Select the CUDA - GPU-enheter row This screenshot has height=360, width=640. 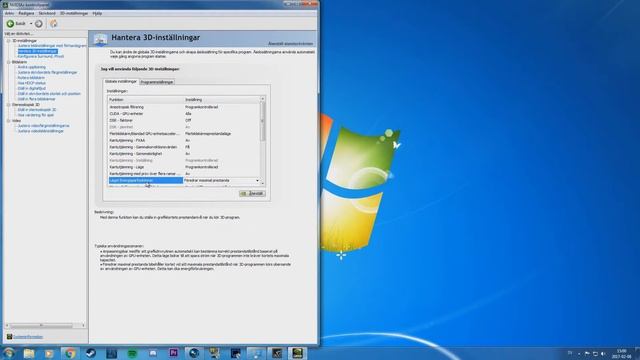[x=184, y=114]
